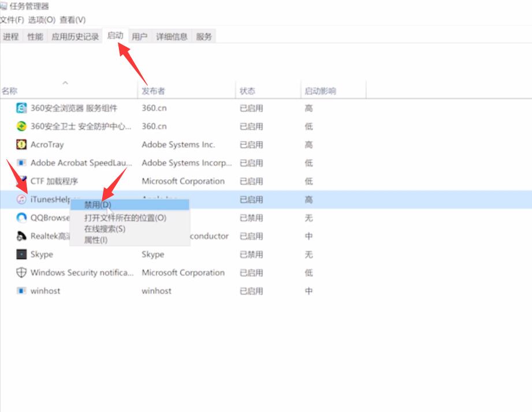
Task: Click the winhost publisher cell
Action: (157, 291)
